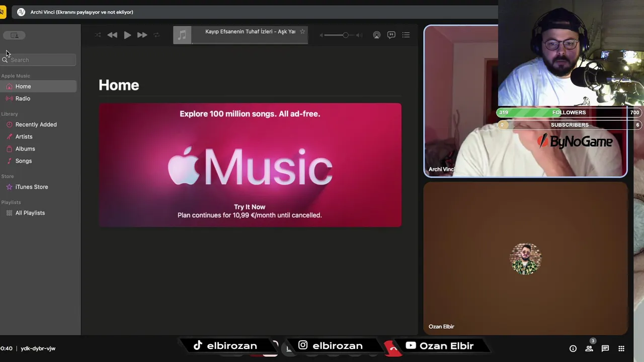644x362 pixels.
Task: Click the song progress bar
Action: click(250, 43)
